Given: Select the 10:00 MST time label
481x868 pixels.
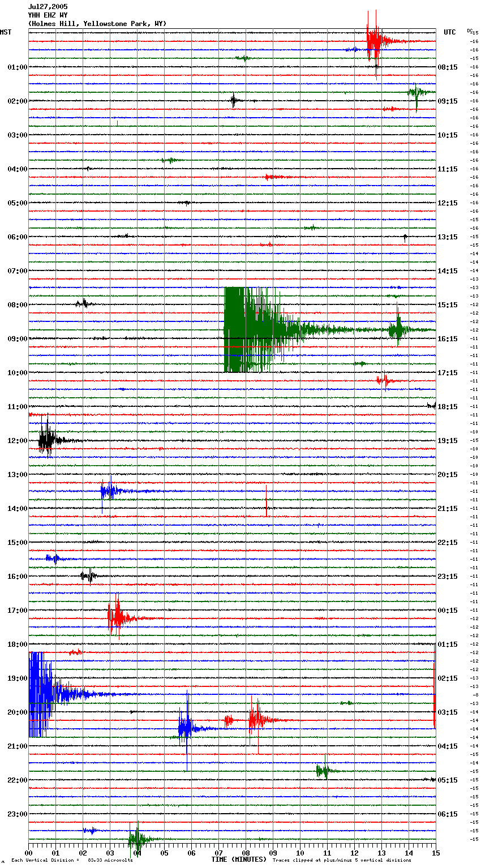Looking at the screenshot, I should click(x=18, y=373).
